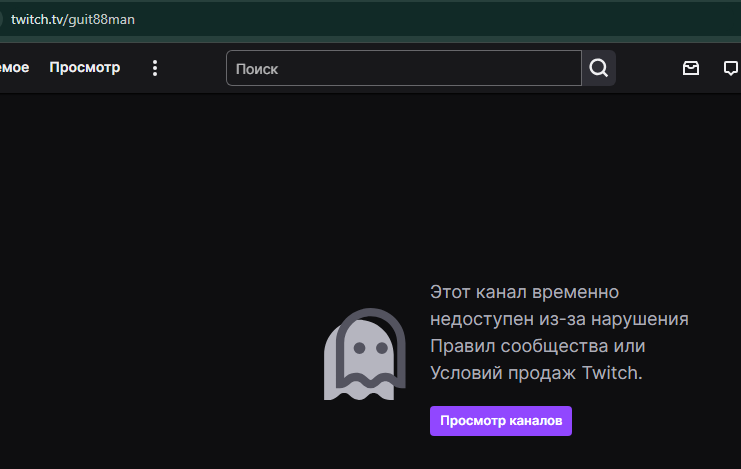Open the three-dot more options menu
Viewport: 741px width, 469px height.
coord(155,68)
